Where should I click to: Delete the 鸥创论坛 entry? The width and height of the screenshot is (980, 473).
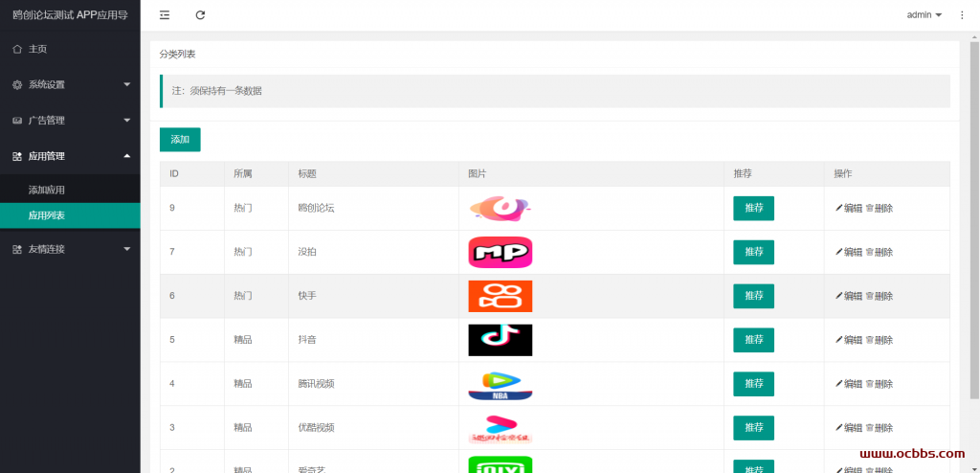coord(879,209)
